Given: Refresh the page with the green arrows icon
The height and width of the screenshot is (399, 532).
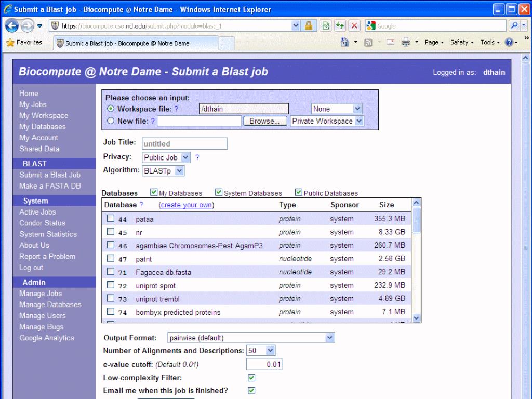Looking at the screenshot, I should (340, 26).
